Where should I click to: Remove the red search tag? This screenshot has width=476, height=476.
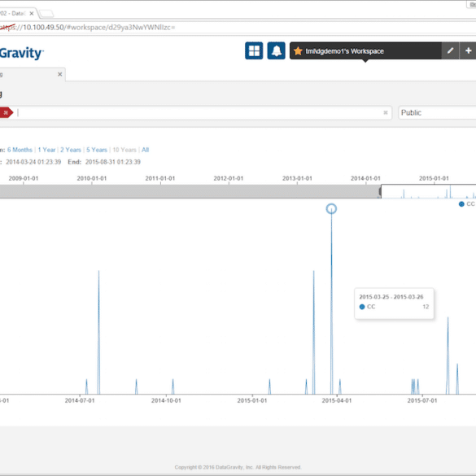pos(6,112)
